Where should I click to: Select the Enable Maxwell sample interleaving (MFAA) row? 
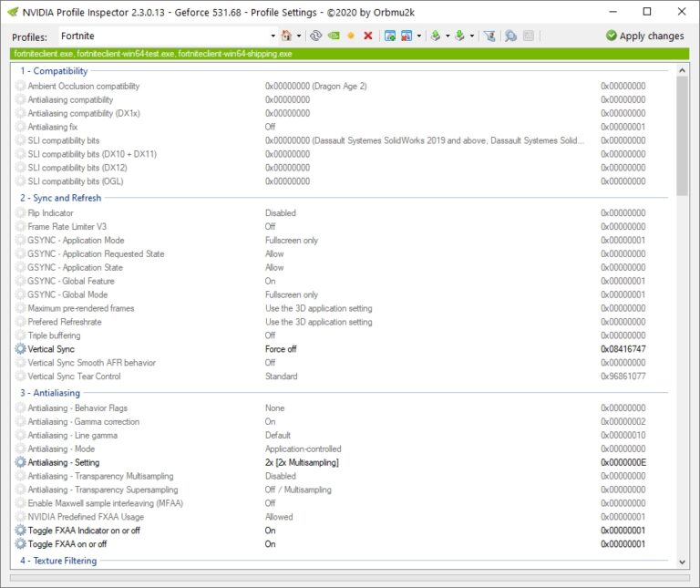pos(342,503)
